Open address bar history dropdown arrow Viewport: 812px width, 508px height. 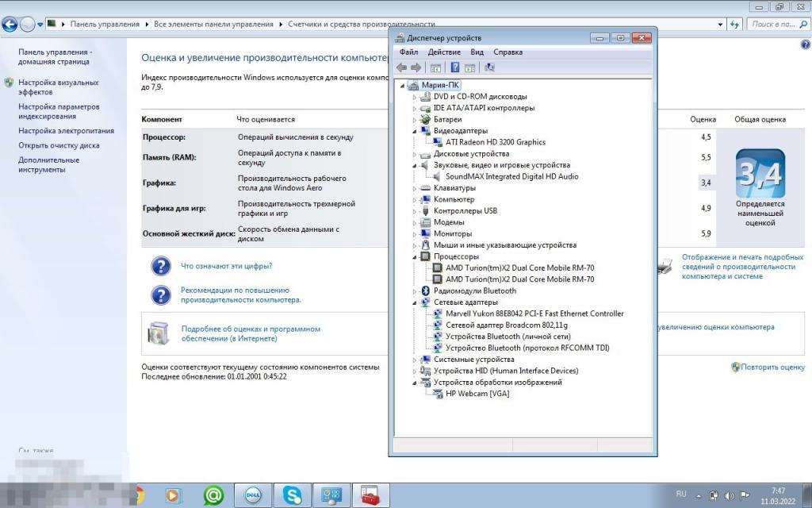coord(720,24)
